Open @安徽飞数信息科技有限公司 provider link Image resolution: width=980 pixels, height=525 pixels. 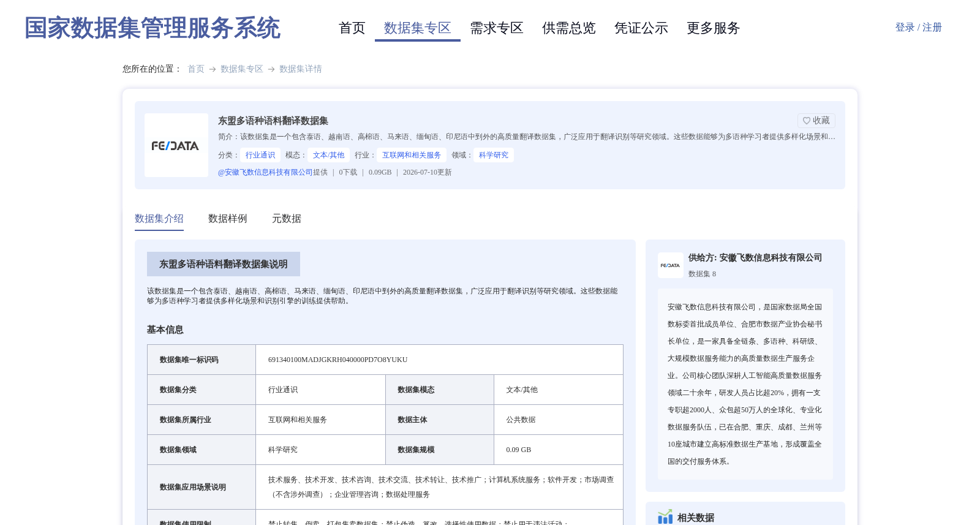[265, 172]
